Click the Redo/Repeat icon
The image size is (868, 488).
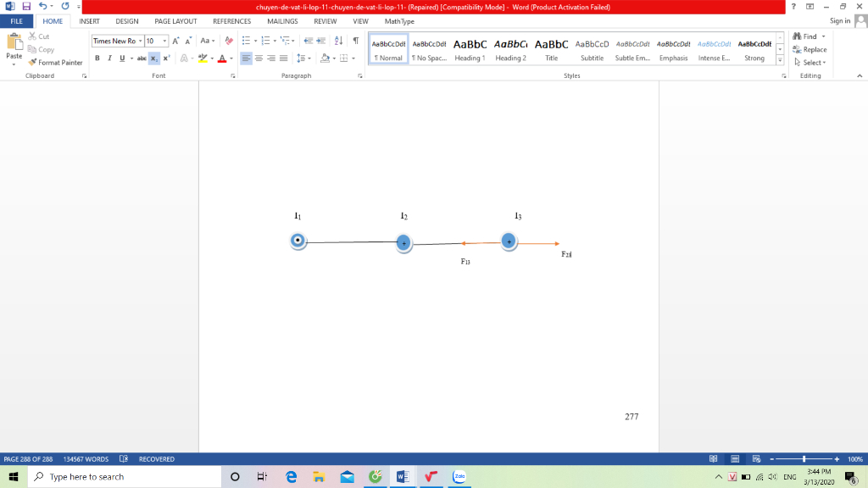[x=65, y=7]
